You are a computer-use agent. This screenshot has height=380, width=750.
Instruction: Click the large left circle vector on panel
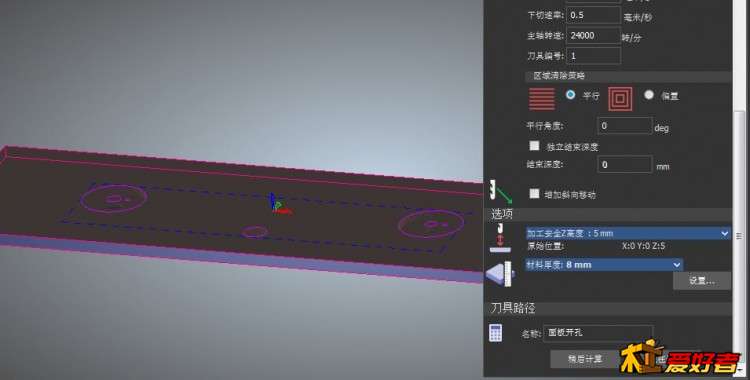(x=114, y=199)
